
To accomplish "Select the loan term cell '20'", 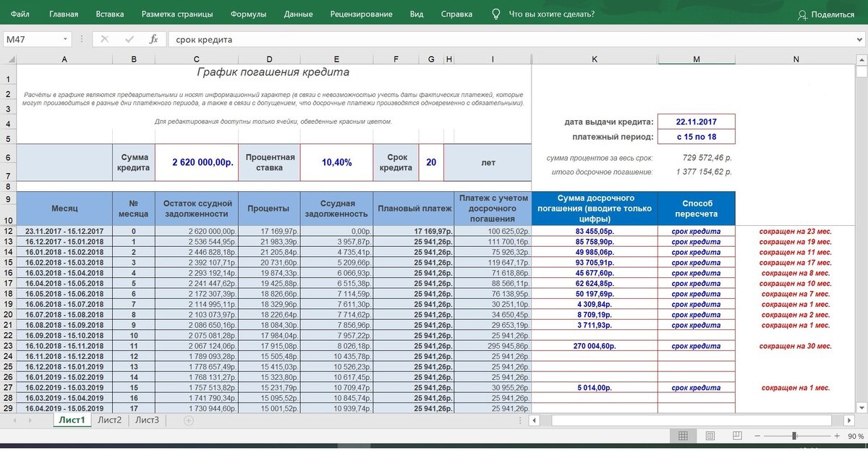I will tap(431, 163).
